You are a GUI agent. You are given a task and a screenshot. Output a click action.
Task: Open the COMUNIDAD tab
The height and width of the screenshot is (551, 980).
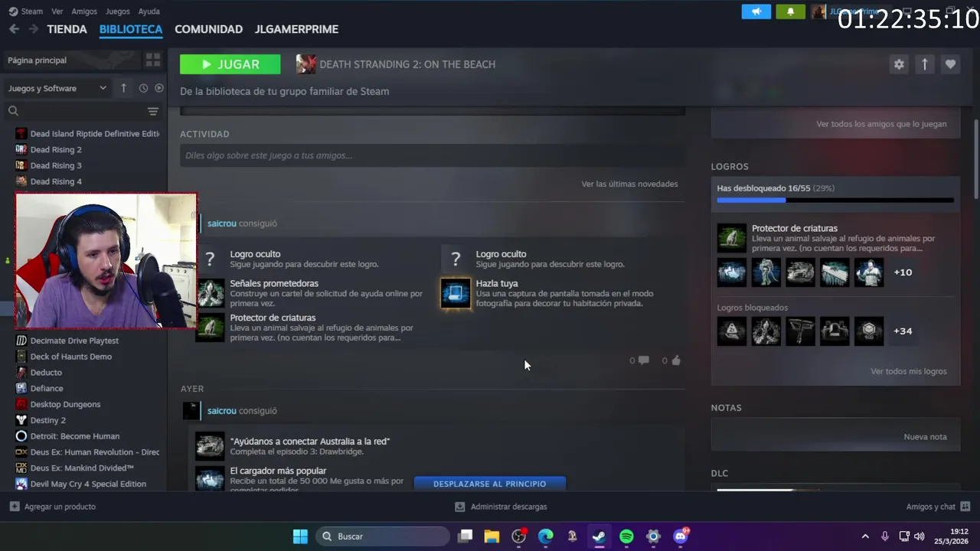[x=208, y=29]
